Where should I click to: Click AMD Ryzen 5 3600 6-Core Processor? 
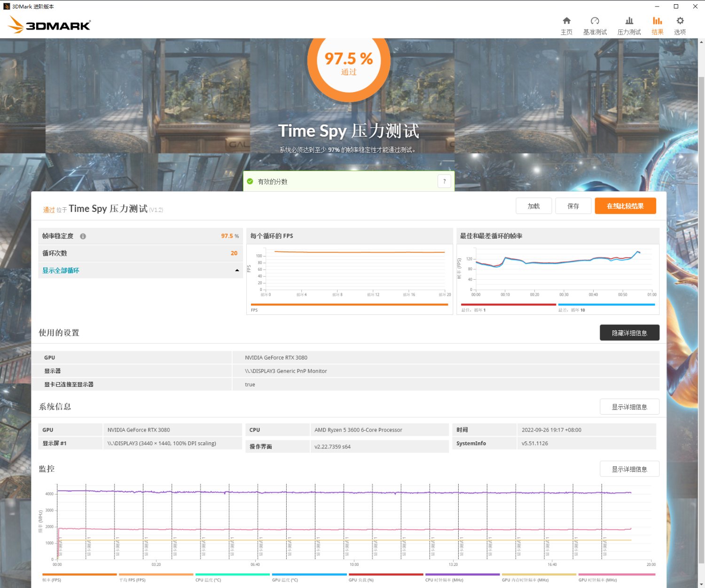point(358,430)
